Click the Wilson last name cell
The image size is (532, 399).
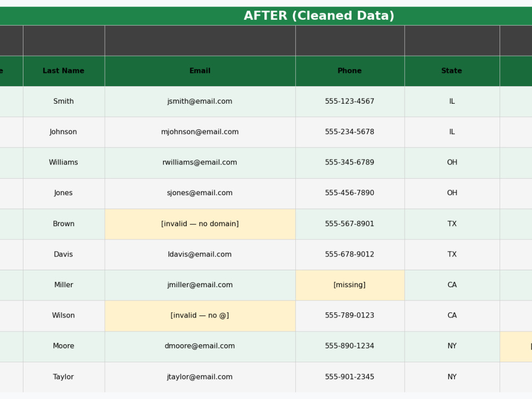(x=64, y=315)
